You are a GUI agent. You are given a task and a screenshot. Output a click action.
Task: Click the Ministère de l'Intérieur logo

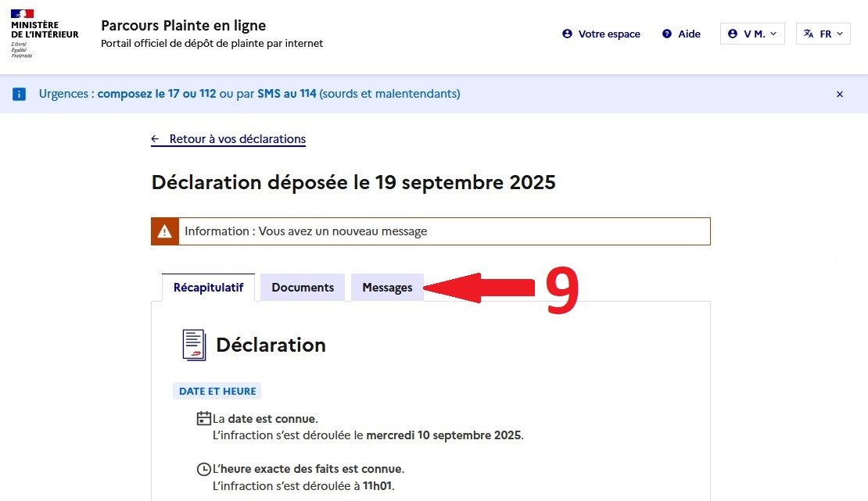[x=44, y=31]
